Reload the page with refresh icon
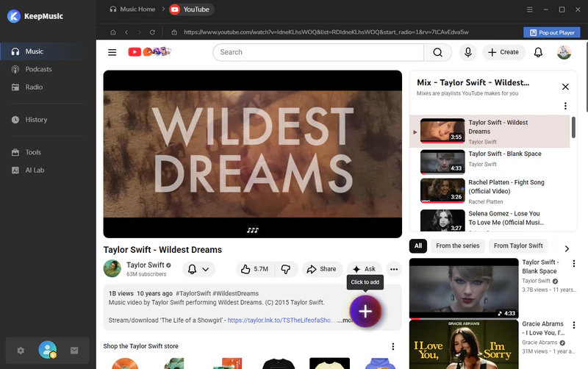This screenshot has height=369, width=588. (x=152, y=32)
